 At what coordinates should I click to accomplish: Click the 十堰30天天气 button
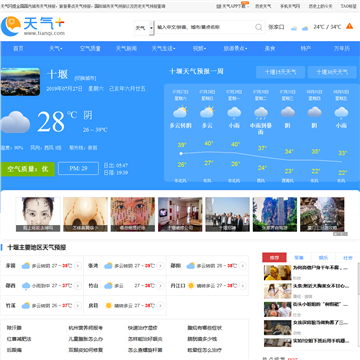tap(332, 72)
